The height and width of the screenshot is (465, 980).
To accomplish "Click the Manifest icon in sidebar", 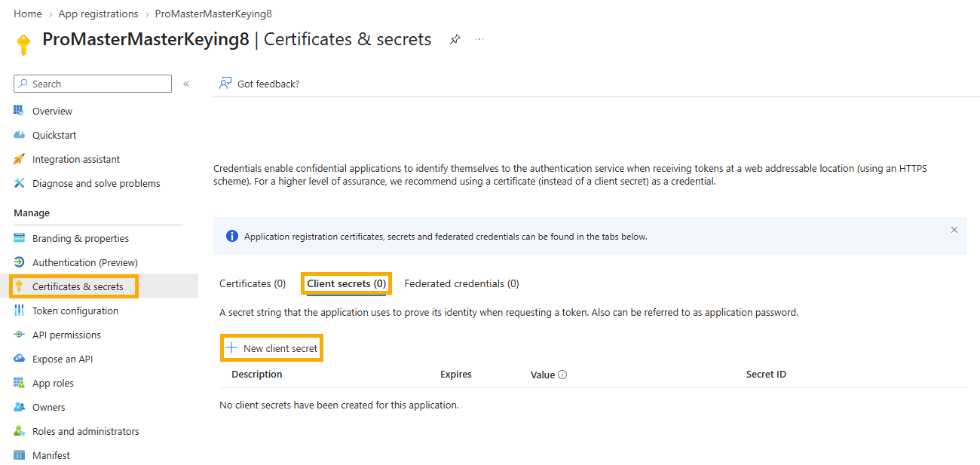I will (x=19, y=455).
